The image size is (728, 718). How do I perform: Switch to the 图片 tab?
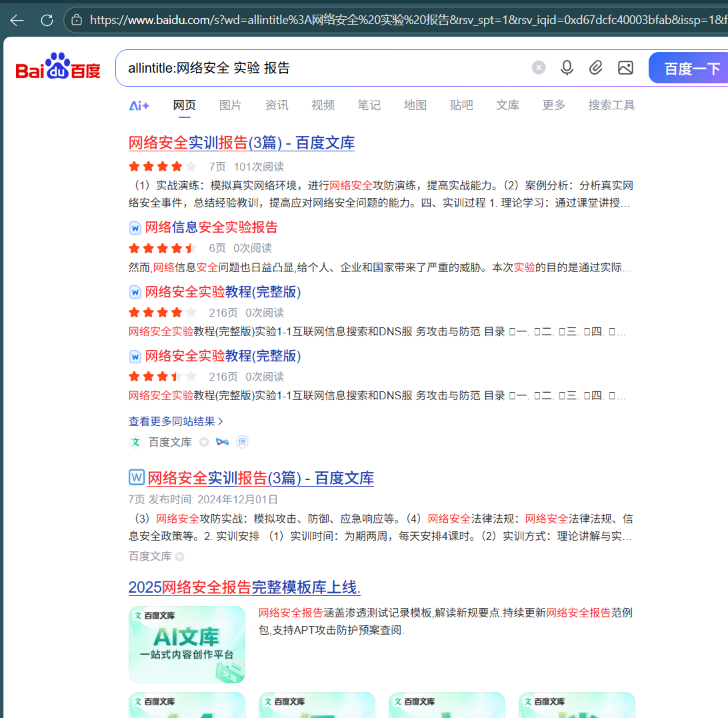click(x=230, y=105)
